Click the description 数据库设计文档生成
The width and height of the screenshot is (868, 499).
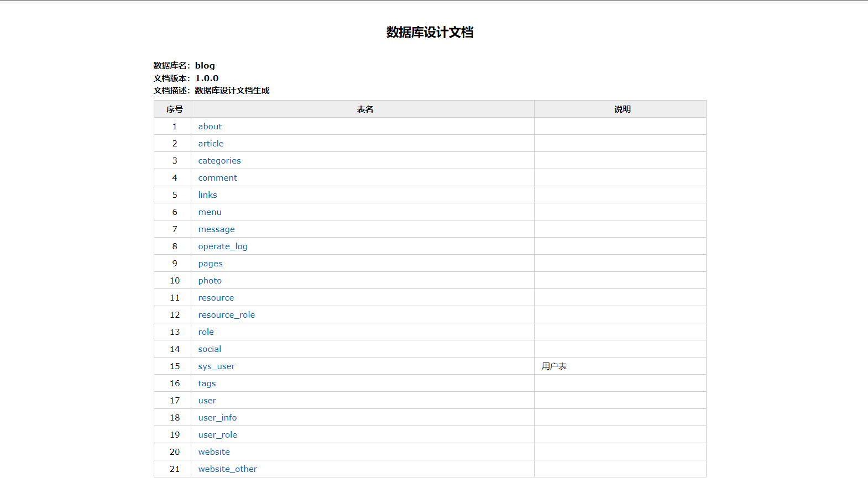232,91
